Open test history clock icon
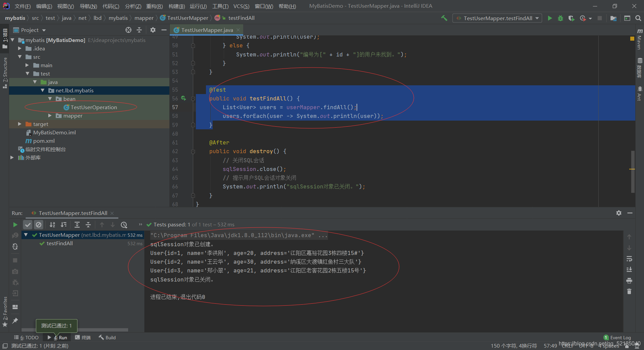Viewport: 644px width, 350px height. (124, 225)
